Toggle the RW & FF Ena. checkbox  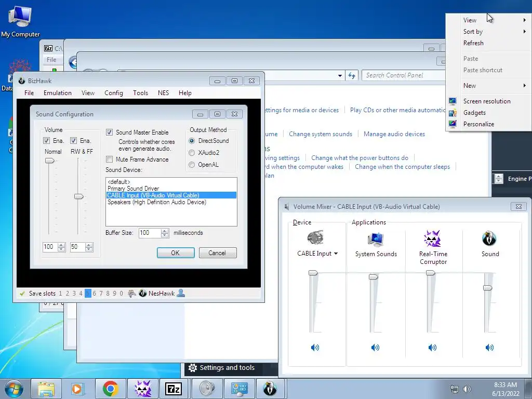pyautogui.click(x=73, y=140)
